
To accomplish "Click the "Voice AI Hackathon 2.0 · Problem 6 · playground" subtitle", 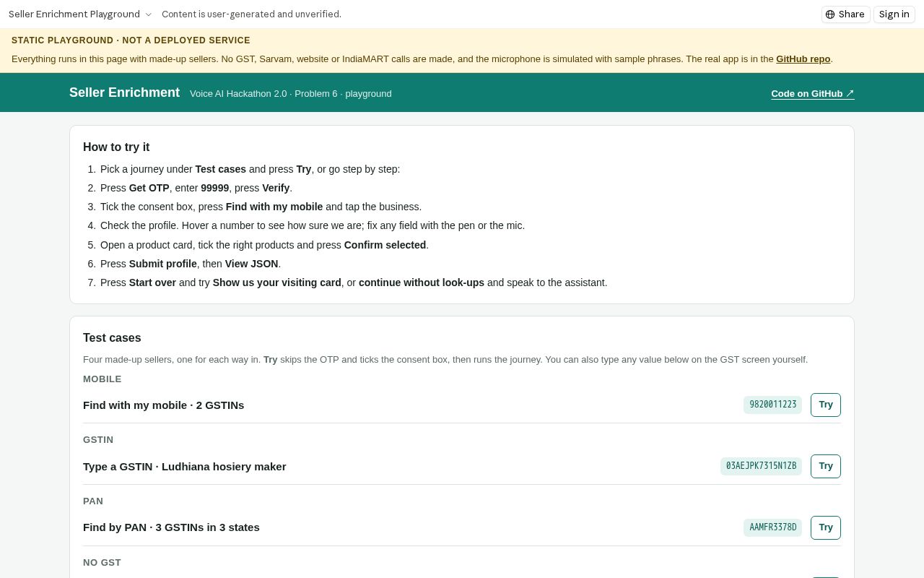I will pyautogui.click(x=290, y=94).
